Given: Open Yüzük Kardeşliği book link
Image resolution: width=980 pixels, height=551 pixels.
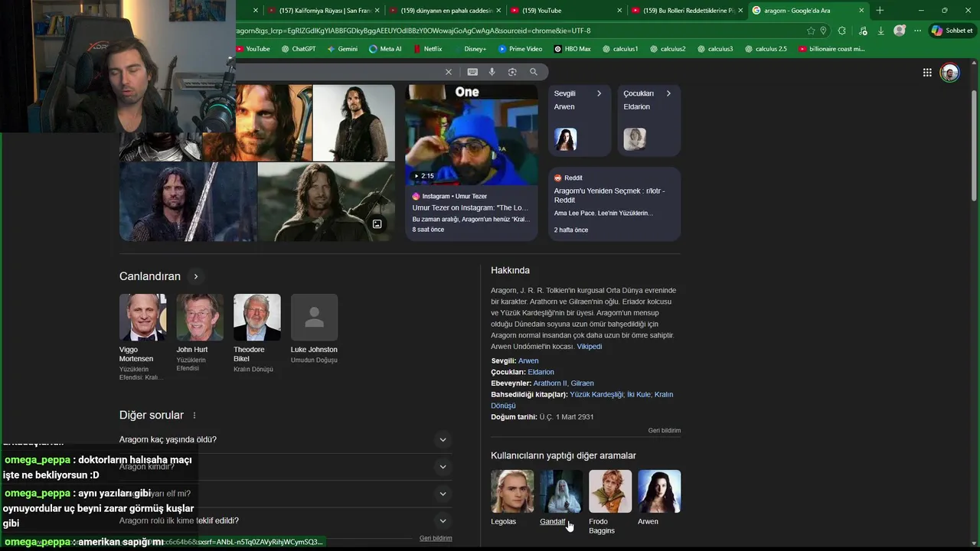Looking at the screenshot, I should click(596, 395).
